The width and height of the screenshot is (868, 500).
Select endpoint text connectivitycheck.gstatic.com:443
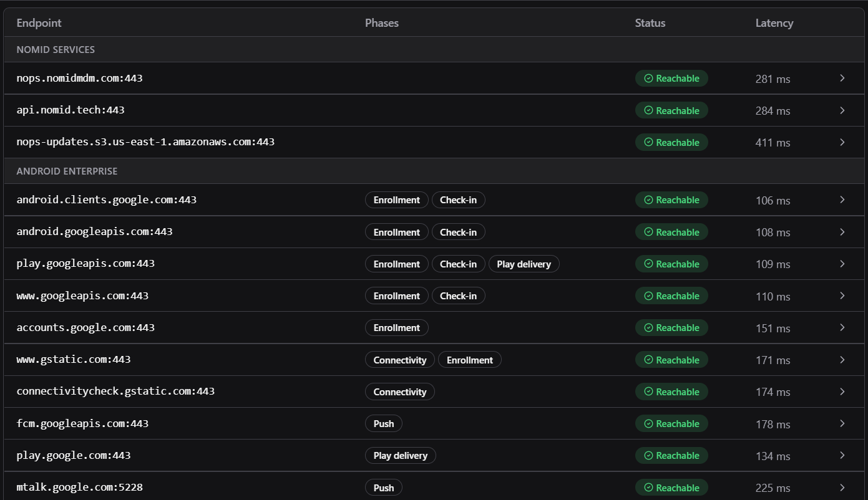point(115,392)
